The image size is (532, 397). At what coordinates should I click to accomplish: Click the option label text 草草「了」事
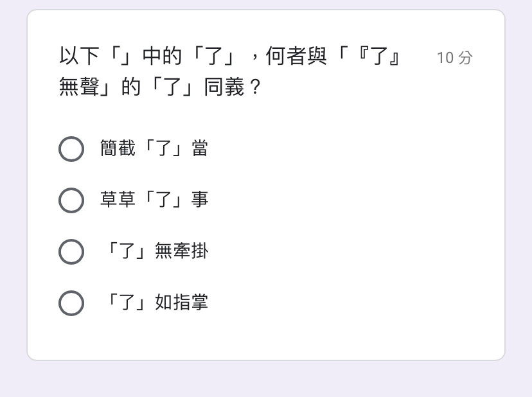154,200
